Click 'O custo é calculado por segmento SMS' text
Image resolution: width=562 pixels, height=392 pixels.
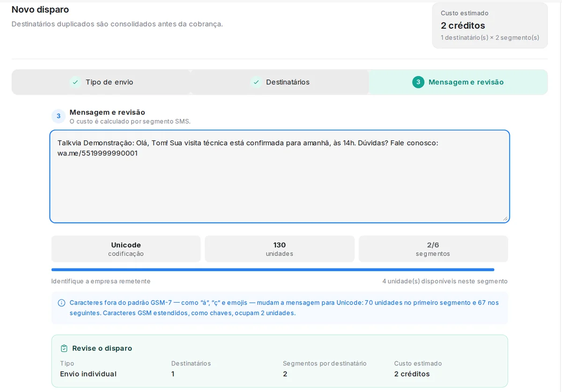click(x=130, y=121)
